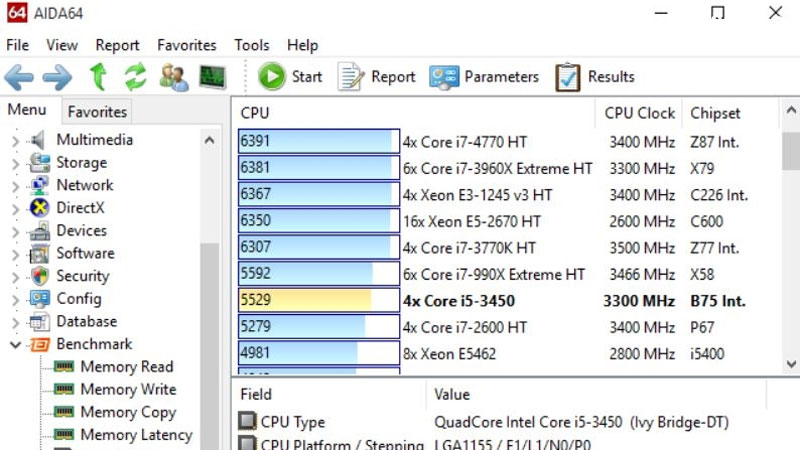Image resolution: width=800 pixels, height=450 pixels.
Task: Go forward with the right arrow icon
Action: [57, 78]
